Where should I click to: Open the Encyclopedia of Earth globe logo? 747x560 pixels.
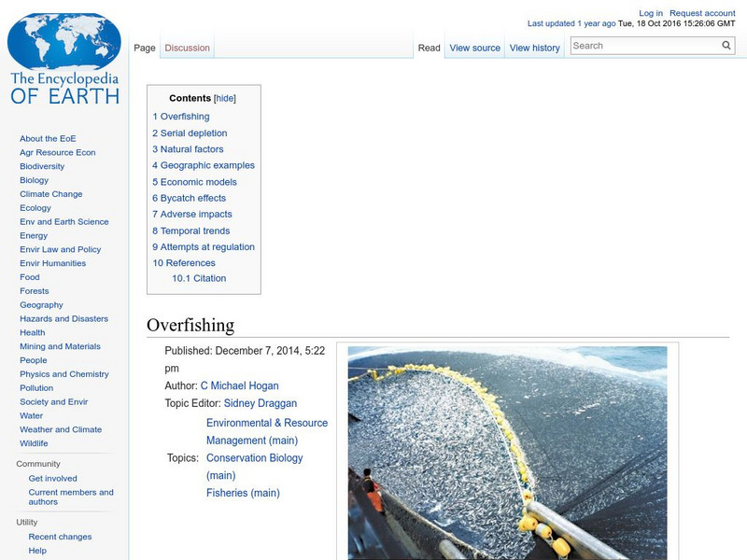coord(64,59)
